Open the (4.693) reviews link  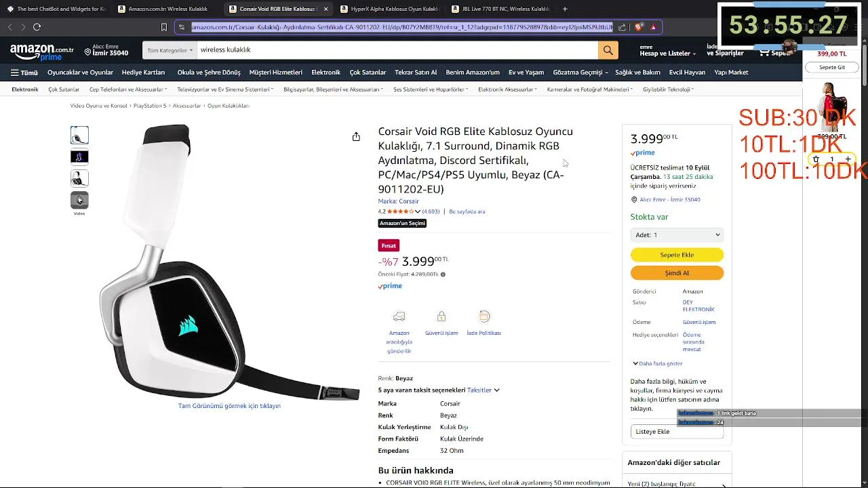point(431,211)
